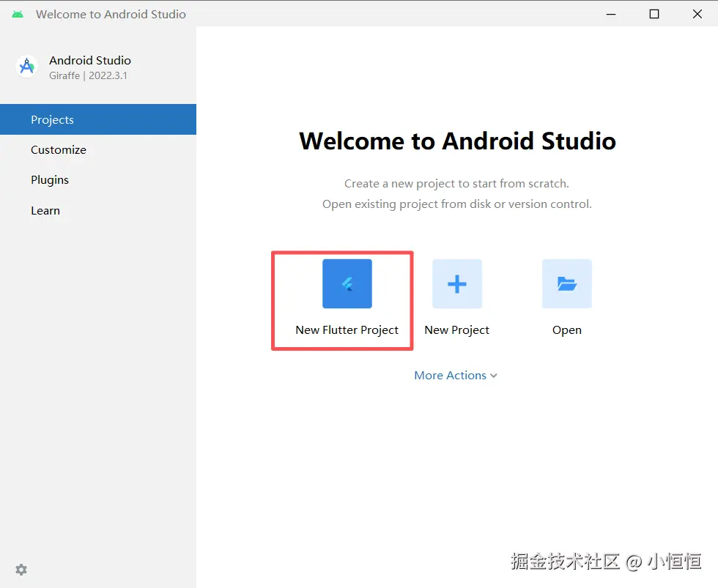The image size is (718, 588).
Task: Switch to the Customize tab
Action: [x=98, y=149]
